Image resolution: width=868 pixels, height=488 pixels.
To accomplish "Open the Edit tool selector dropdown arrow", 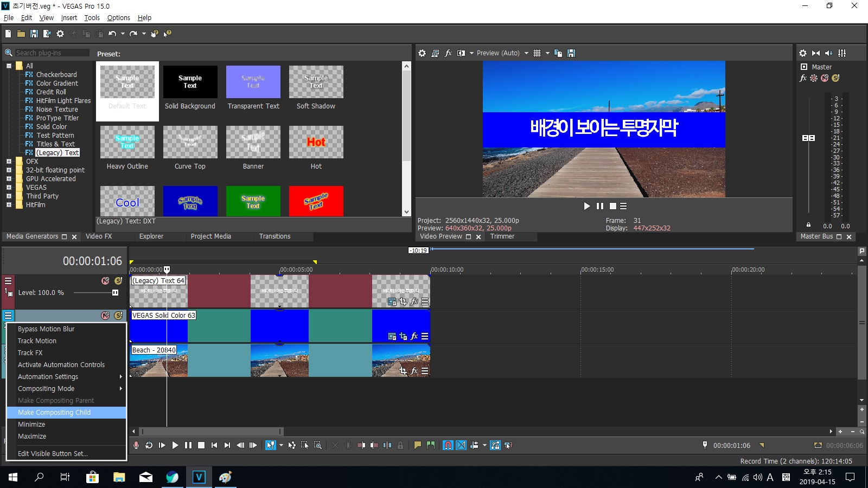I will point(281,445).
